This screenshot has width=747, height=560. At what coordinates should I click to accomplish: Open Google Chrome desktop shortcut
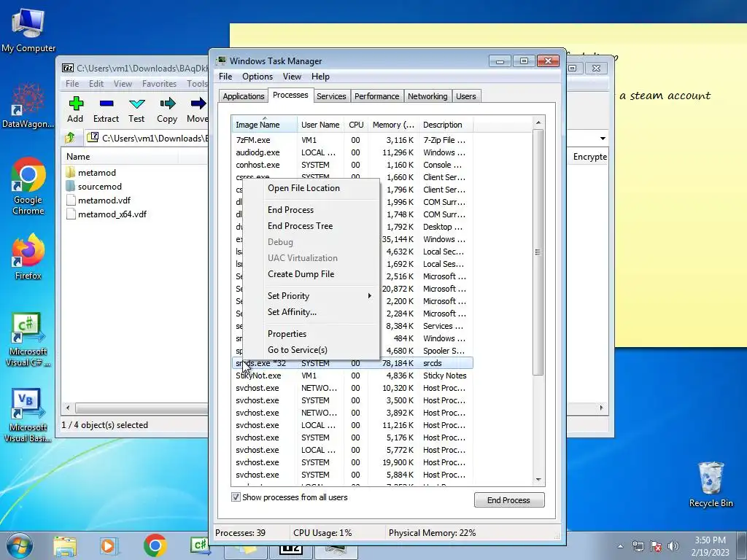tap(28, 187)
